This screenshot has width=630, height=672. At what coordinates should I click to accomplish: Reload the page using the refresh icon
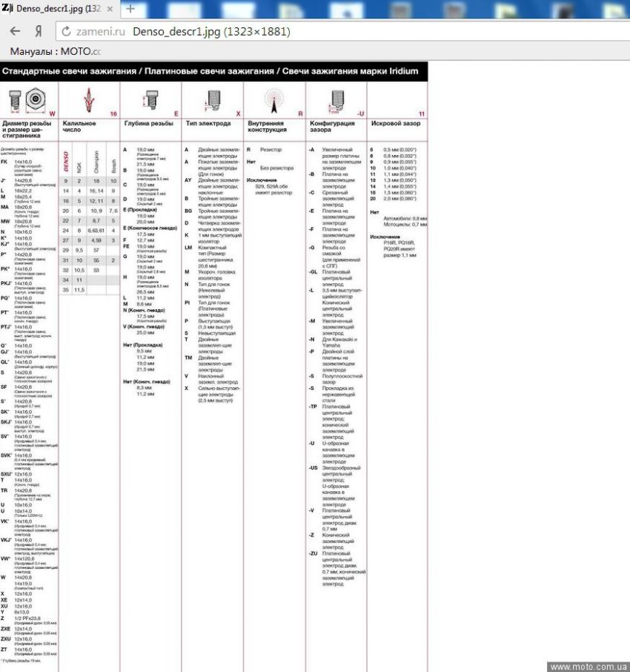pyautogui.click(x=66, y=31)
